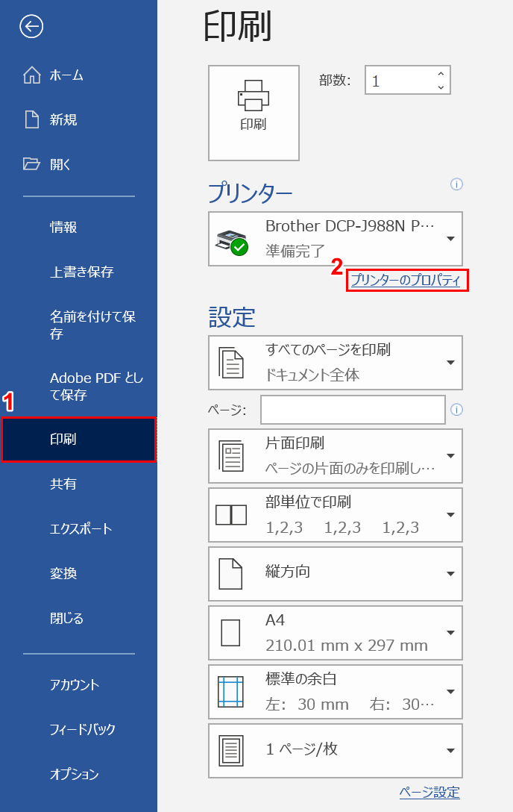Click the printer info icon beside プリンター heading

point(456,184)
